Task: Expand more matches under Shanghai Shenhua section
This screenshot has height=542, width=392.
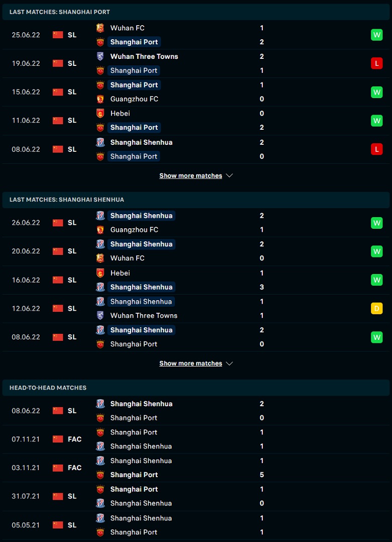Action: pyautogui.click(x=190, y=364)
